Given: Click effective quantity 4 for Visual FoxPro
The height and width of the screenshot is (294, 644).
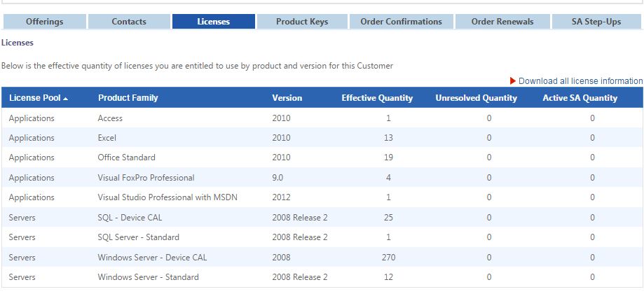Looking at the screenshot, I should point(388,178).
